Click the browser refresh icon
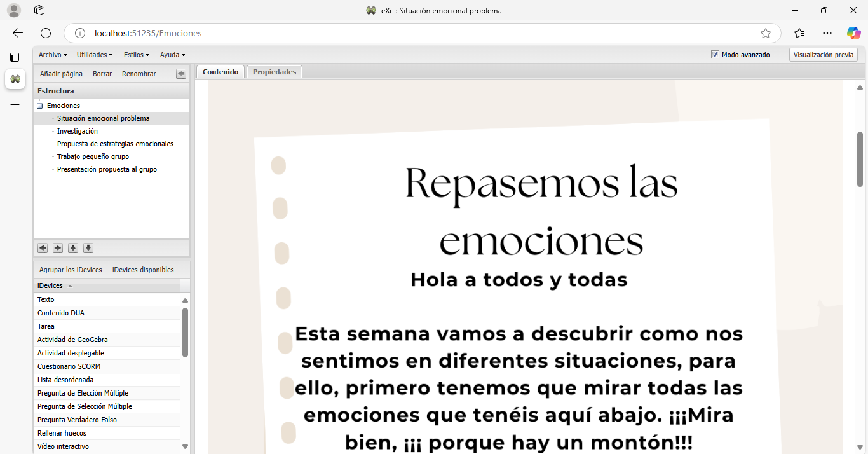Image resolution: width=868 pixels, height=454 pixels. [x=46, y=33]
